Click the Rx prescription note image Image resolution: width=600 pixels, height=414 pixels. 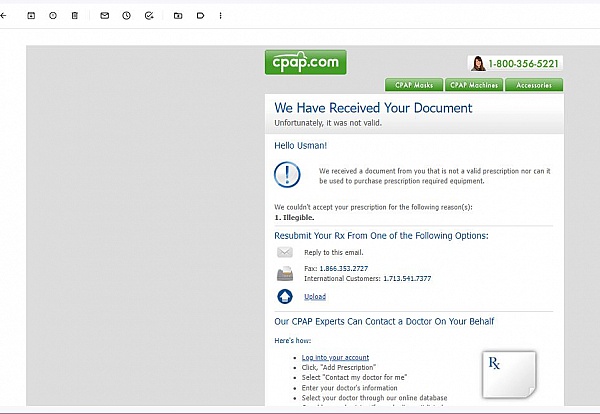[x=508, y=375]
